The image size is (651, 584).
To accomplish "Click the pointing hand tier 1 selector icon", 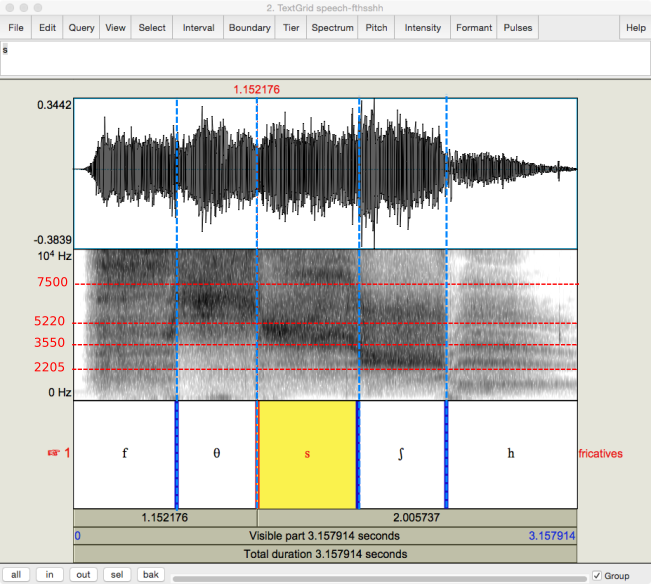I will (54, 453).
